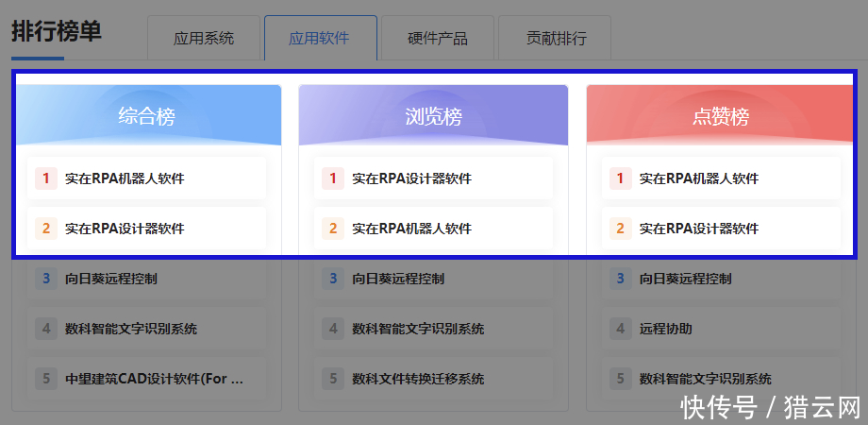Open the 硬件产品 tab
The image size is (868, 425).
437,39
